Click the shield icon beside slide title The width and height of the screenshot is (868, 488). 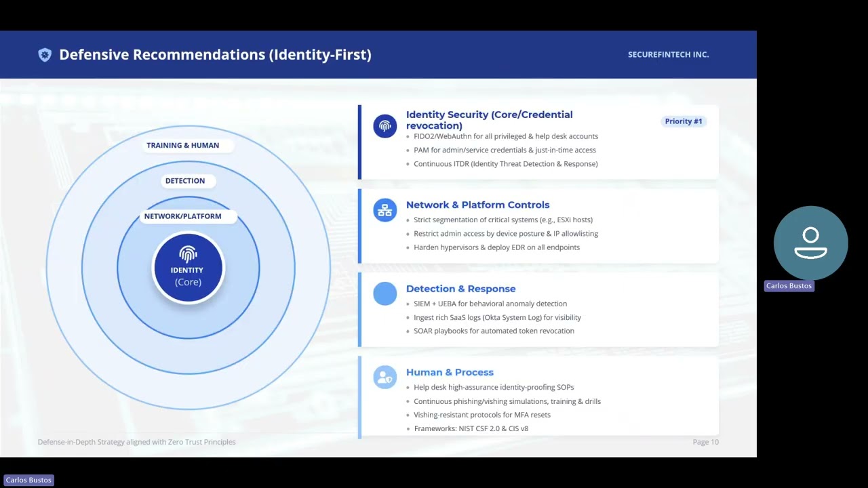tap(45, 55)
